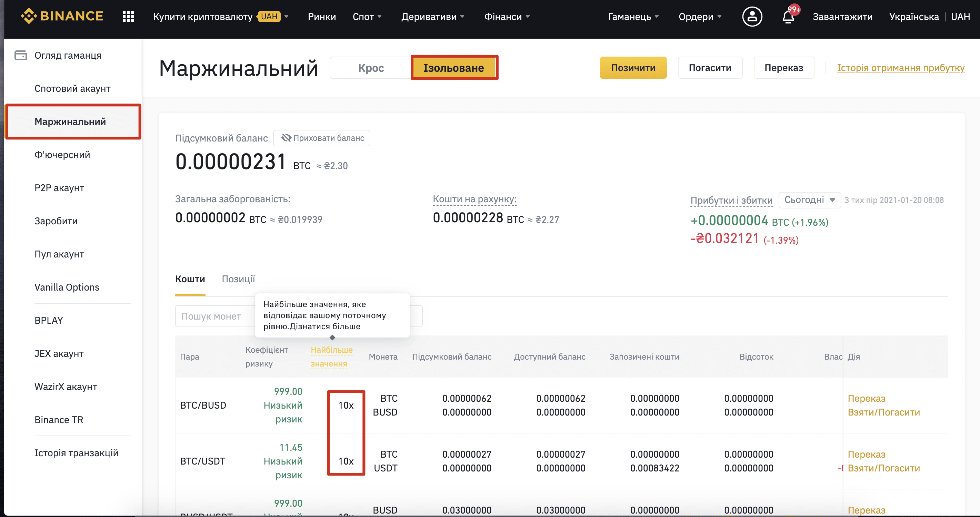This screenshot has height=517, width=980.
Task: Open Спотовий акаунт in sidebar
Action: (72, 89)
